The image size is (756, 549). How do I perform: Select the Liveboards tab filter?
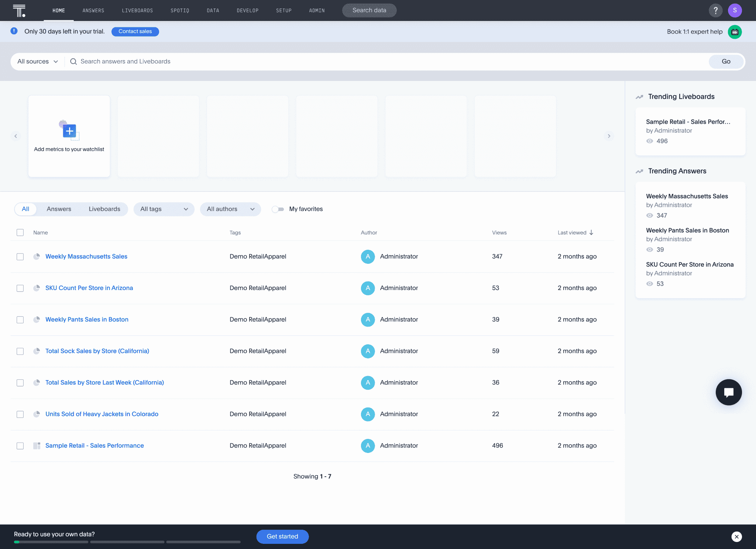pos(104,209)
